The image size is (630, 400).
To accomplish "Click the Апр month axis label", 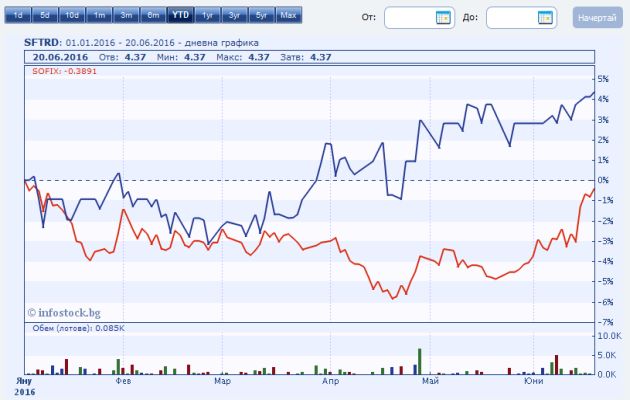I will [x=331, y=380].
